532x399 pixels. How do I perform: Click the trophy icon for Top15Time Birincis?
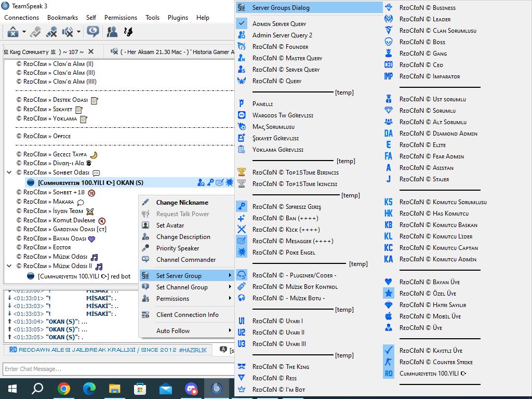(x=242, y=172)
